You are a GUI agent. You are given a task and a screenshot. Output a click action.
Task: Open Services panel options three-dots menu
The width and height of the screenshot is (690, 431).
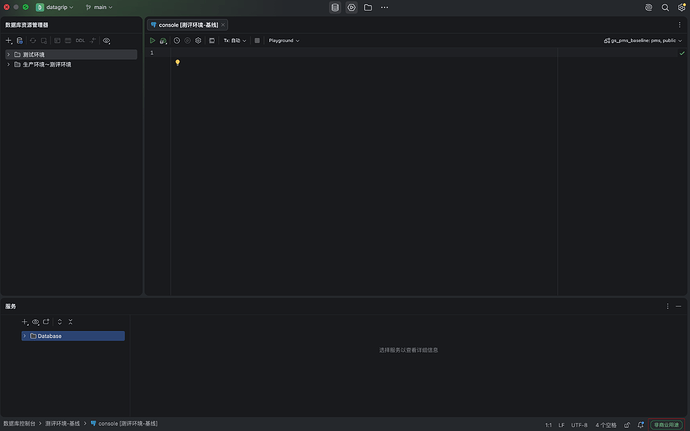click(x=668, y=306)
